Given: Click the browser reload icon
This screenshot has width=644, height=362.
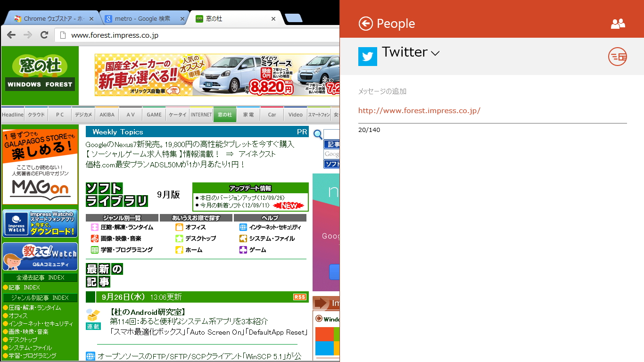Looking at the screenshot, I should click(x=44, y=35).
